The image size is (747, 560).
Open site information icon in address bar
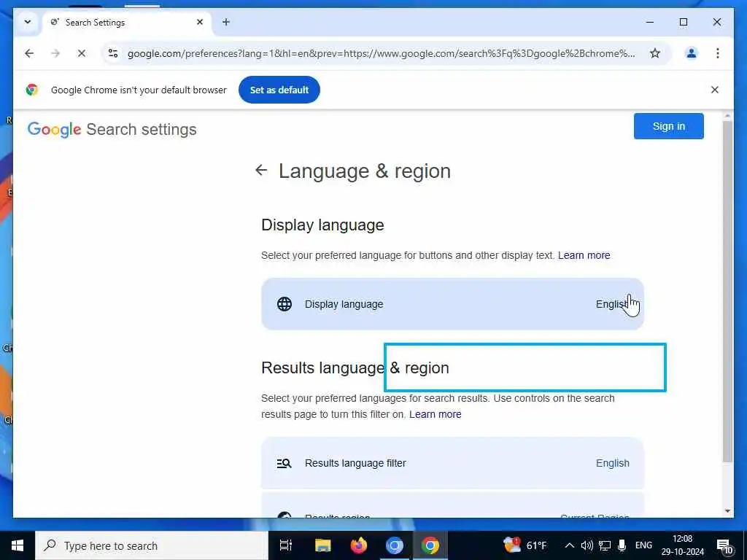[113, 53]
